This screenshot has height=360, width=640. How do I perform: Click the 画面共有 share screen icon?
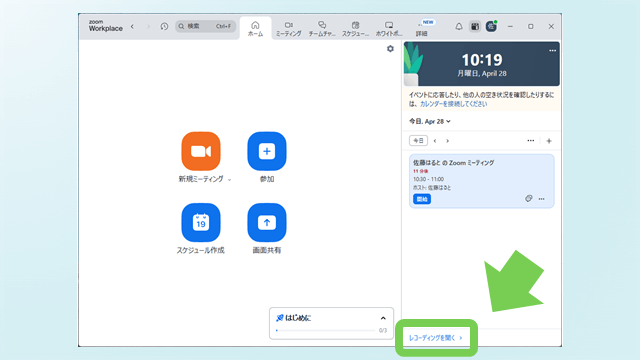(x=267, y=222)
